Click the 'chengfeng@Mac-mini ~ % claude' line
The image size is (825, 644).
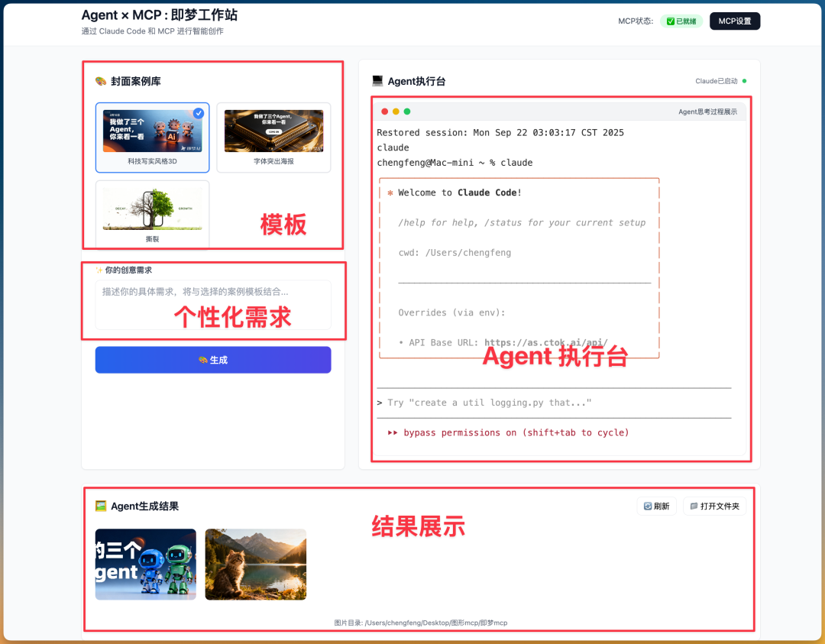click(x=455, y=163)
